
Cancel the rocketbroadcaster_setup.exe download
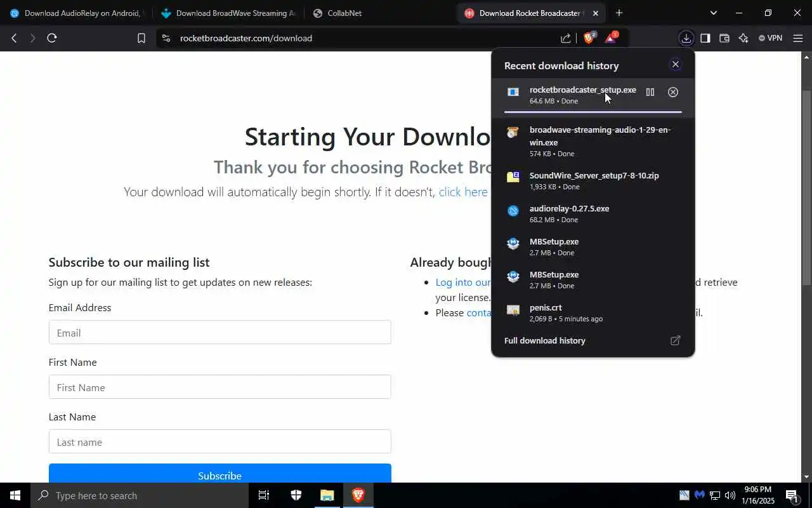(x=673, y=92)
